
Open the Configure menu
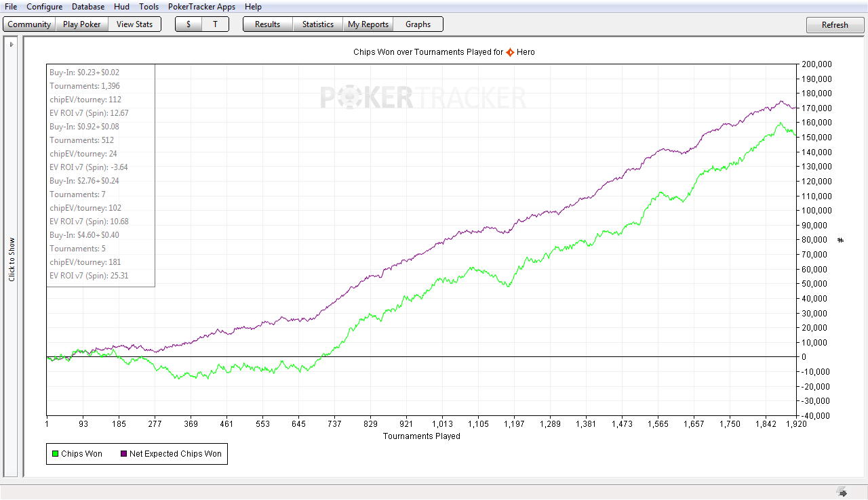[44, 7]
